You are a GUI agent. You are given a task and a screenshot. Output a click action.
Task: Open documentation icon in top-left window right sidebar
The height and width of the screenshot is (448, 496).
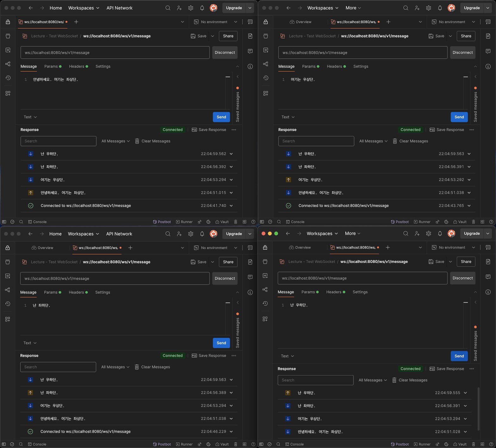click(x=250, y=36)
